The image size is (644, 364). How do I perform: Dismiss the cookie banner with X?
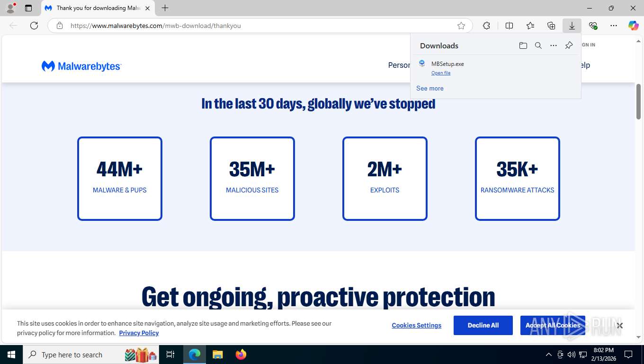619,325
